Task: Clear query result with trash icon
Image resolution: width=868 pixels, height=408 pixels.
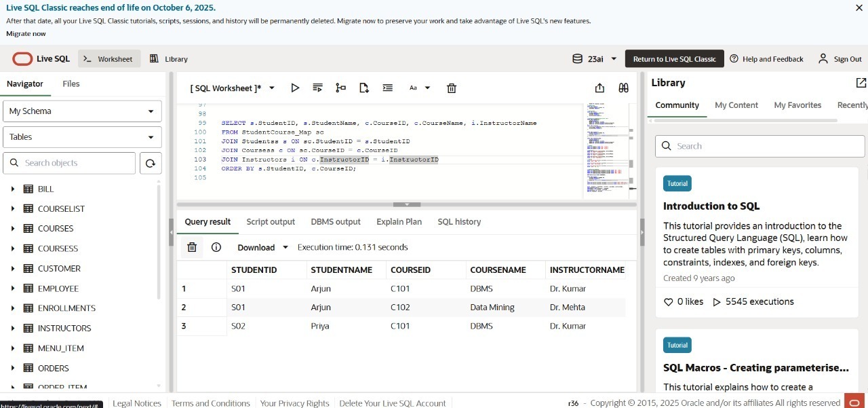Action: click(x=192, y=248)
